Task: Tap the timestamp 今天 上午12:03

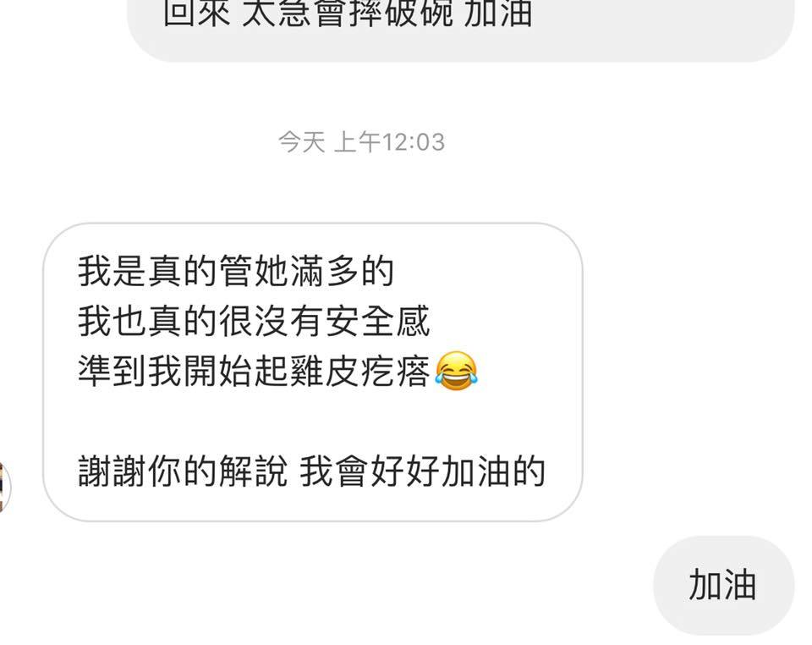Action: tap(361, 142)
